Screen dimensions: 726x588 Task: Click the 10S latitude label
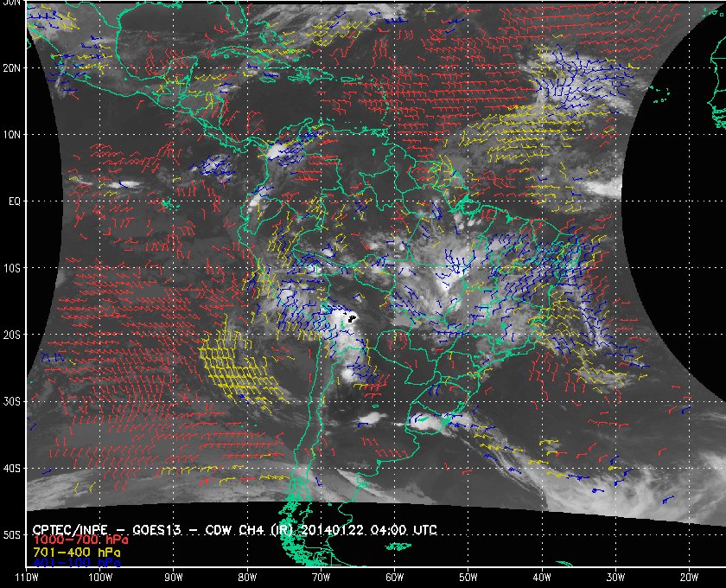pyautogui.click(x=11, y=268)
